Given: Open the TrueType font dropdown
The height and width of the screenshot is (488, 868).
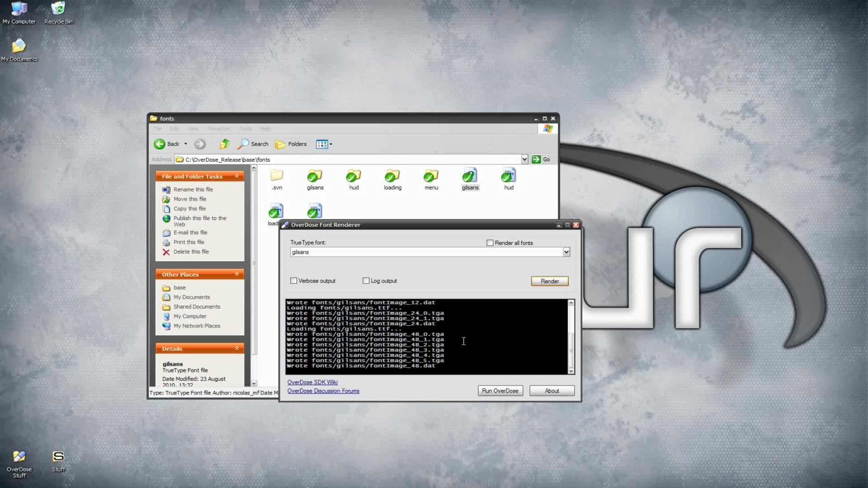Looking at the screenshot, I should (x=566, y=252).
